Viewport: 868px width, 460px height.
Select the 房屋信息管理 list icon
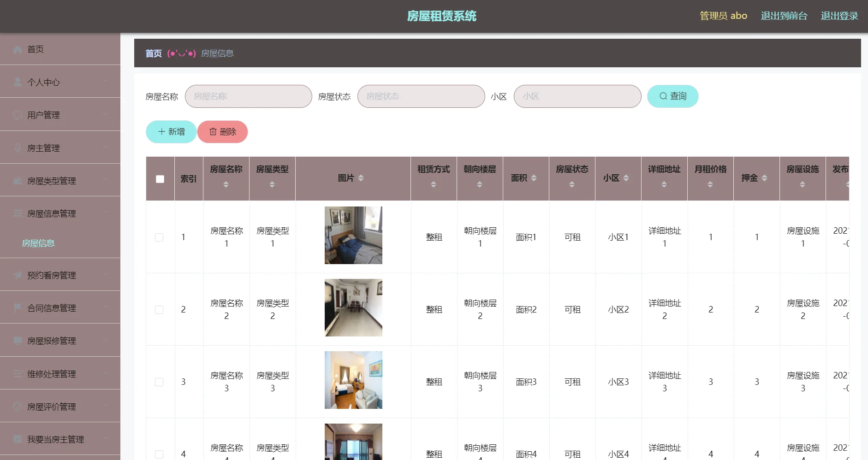tap(17, 213)
